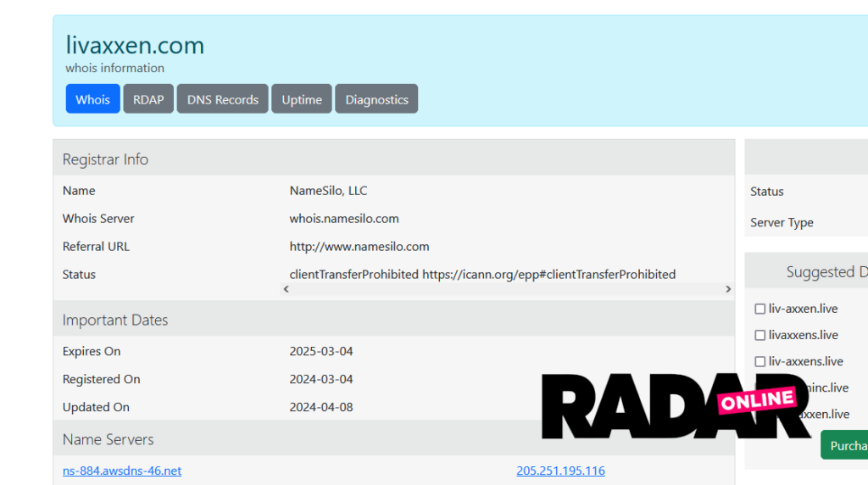
Task: Click the horizontal scrollbar track below Status
Action: [x=507, y=289]
